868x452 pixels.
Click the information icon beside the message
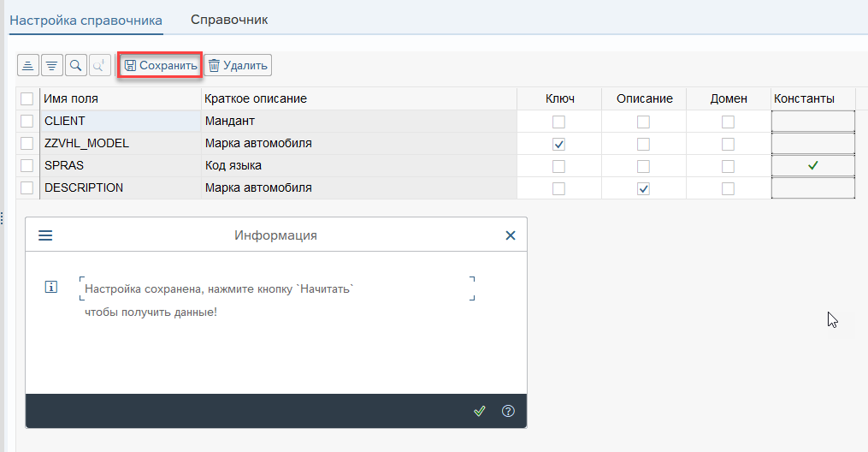(x=50, y=288)
